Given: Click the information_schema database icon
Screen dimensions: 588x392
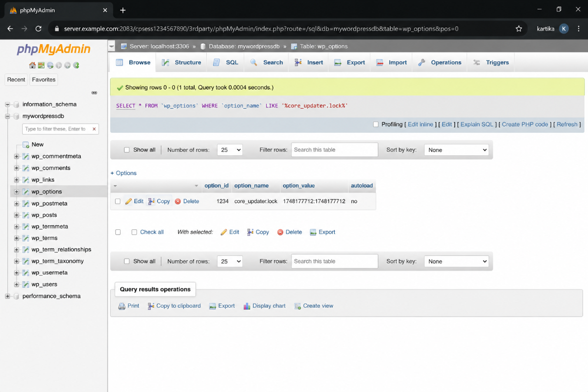Looking at the screenshot, I should tap(16, 104).
